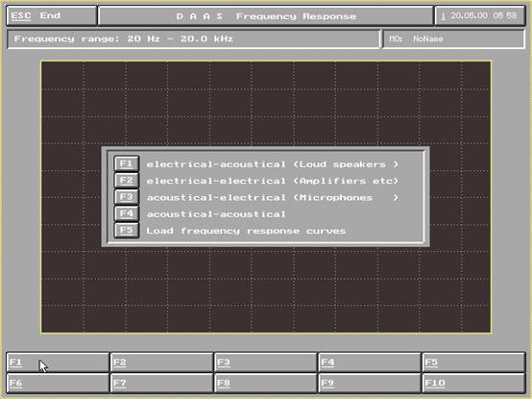
Task: Click the bottom bar F1 key
Action: click(58, 362)
